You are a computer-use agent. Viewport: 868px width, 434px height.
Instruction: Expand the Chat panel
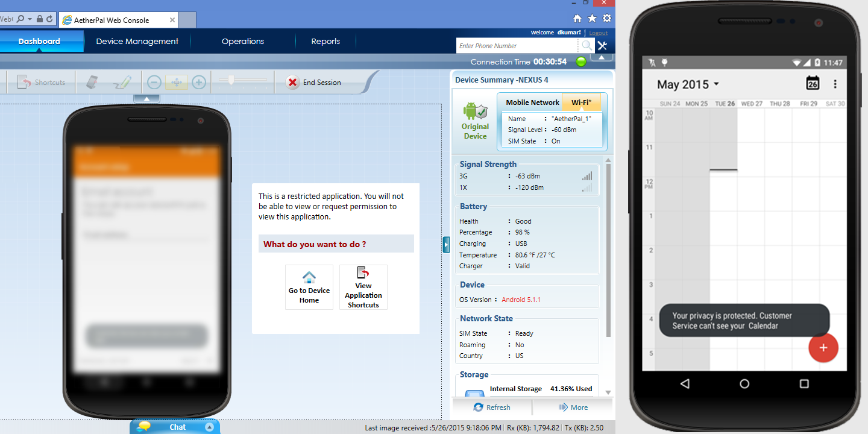coord(209,427)
